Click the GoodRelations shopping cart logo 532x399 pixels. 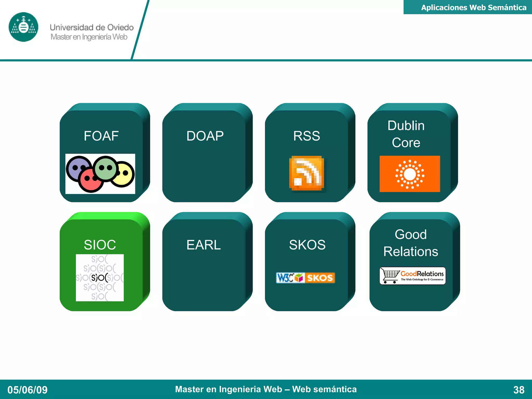(413, 276)
